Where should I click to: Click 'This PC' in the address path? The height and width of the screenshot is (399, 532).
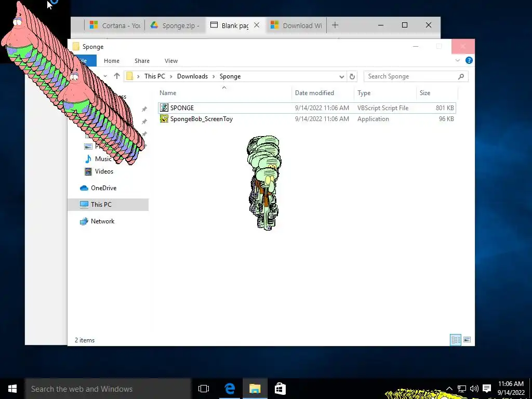pyautogui.click(x=155, y=76)
